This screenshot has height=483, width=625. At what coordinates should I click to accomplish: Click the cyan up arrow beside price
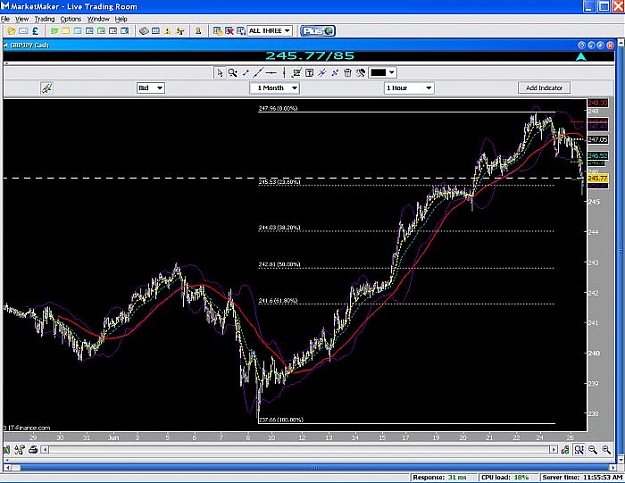pyautogui.click(x=581, y=57)
